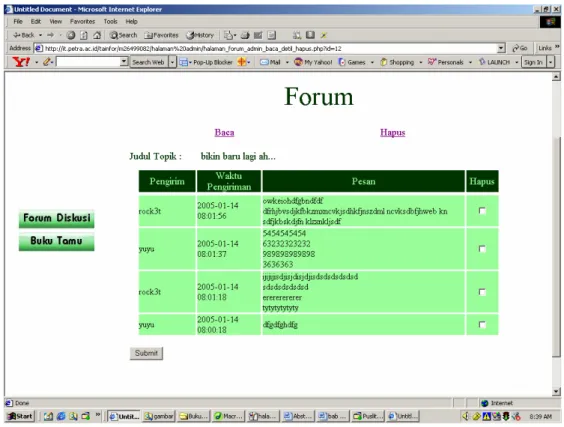564x427 pixels.
Task: Click the Edit page icon in the toolbar
Action: (x=258, y=35)
